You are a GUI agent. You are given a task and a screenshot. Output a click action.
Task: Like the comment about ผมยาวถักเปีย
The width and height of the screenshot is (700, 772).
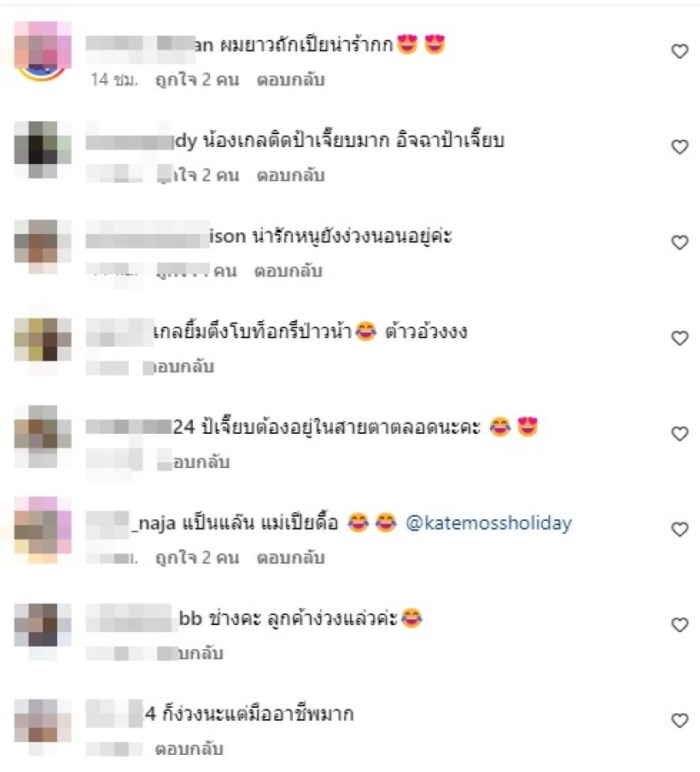tap(680, 50)
